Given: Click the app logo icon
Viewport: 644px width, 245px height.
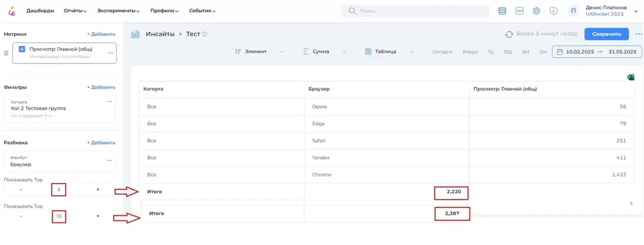Looking at the screenshot, I should pos(12,11).
